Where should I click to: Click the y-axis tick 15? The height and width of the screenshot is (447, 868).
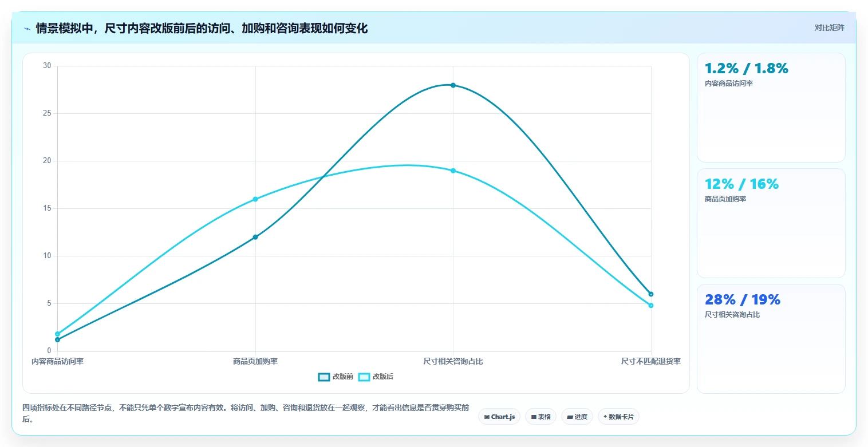click(x=47, y=208)
